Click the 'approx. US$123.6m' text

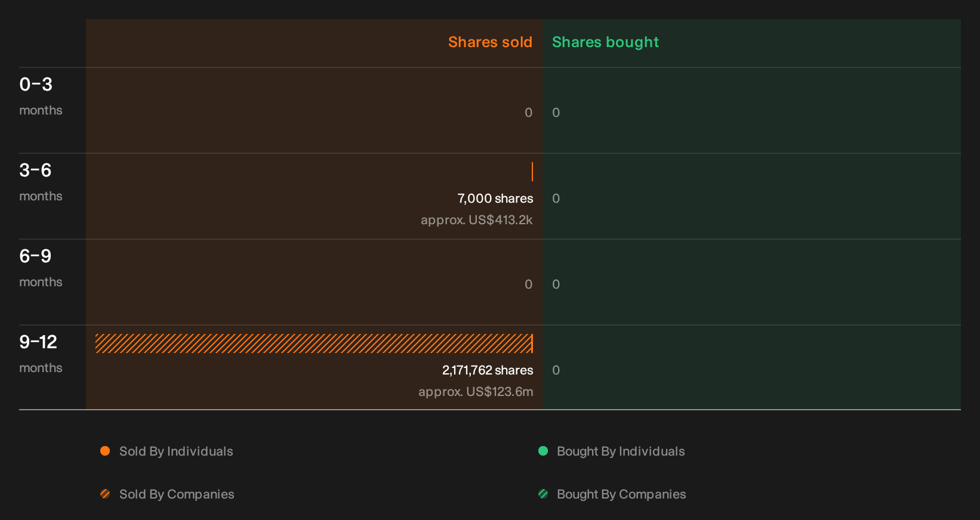[476, 392]
